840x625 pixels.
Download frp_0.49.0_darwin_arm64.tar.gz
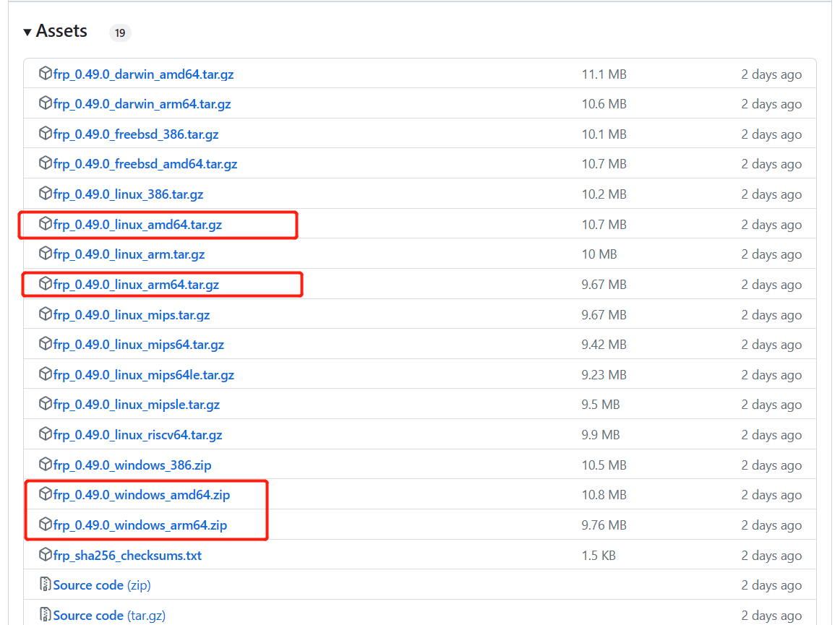142,104
